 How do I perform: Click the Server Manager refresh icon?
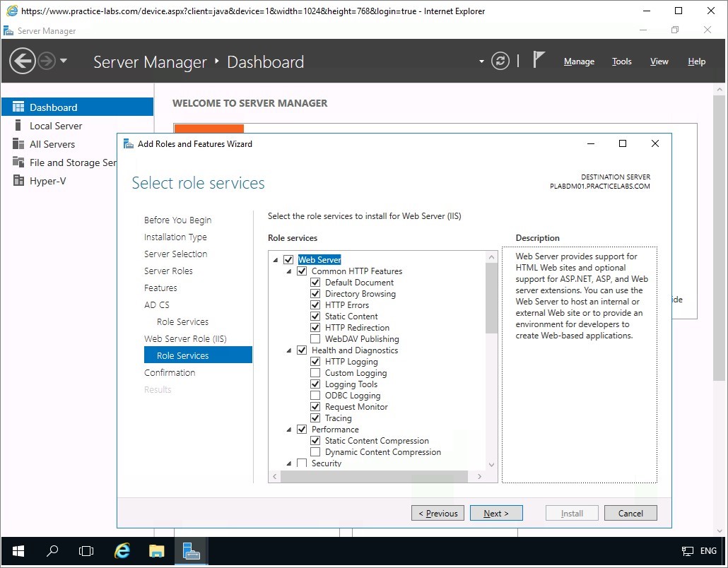tap(500, 61)
